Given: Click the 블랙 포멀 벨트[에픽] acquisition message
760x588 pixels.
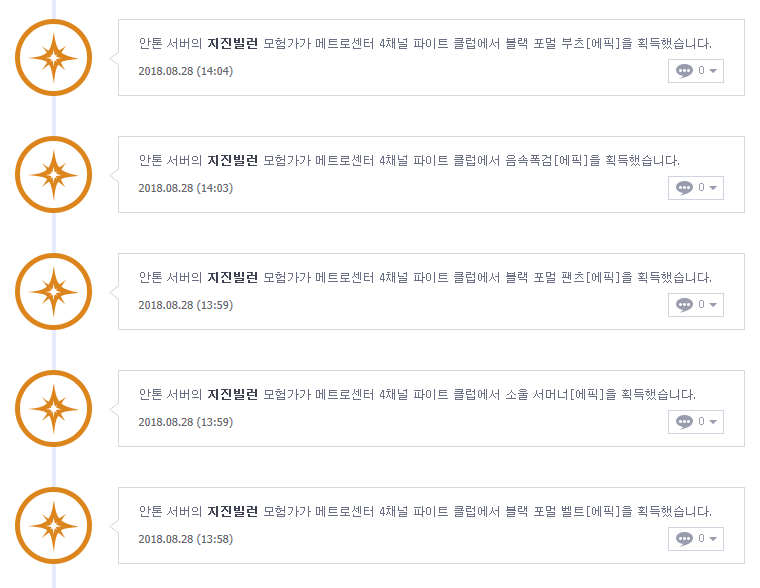Looking at the screenshot, I should coord(425,511).
